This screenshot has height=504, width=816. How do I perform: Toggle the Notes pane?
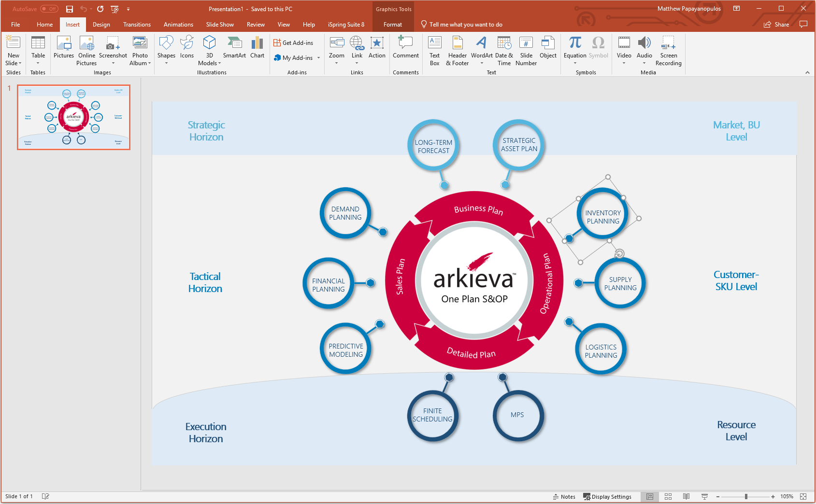[564, 496]
